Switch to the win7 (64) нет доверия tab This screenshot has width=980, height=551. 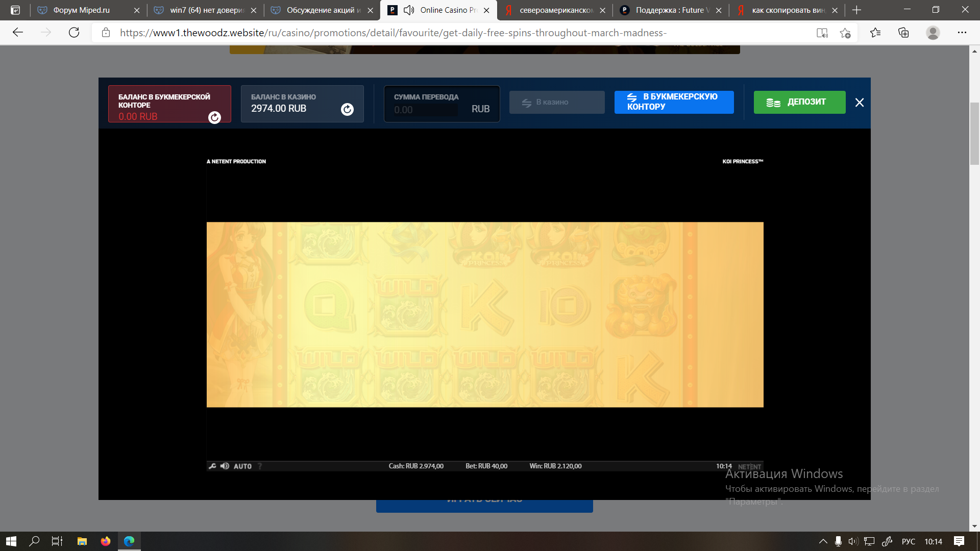click(207, 10)
